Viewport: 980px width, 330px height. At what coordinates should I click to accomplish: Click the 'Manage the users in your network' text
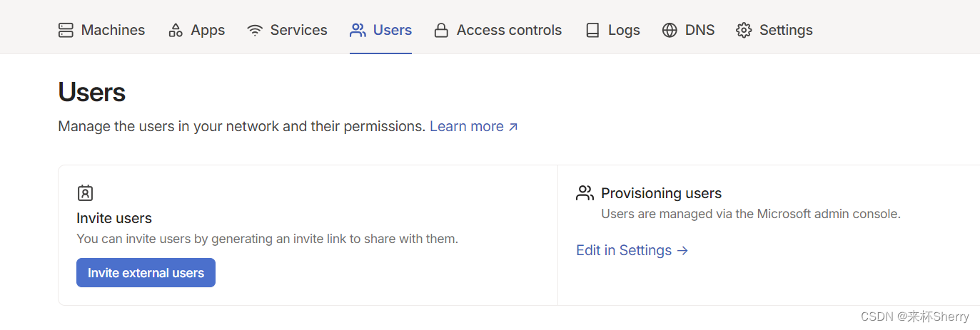pyautogui.click(x=242, y=126)
